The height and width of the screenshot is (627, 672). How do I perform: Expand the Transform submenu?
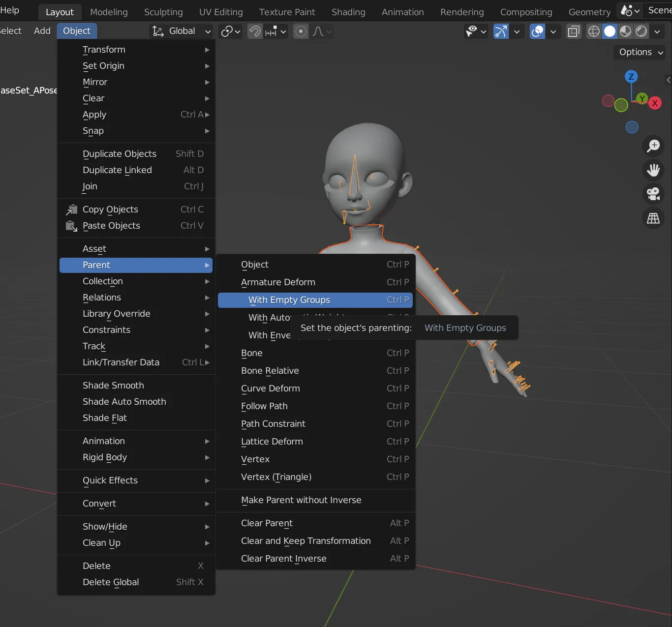click(136, 50)
